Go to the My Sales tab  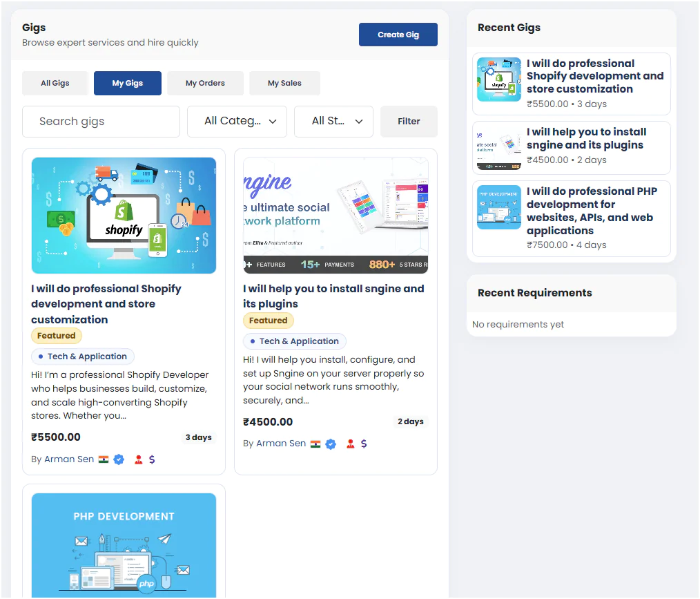(x=284, y=84)
